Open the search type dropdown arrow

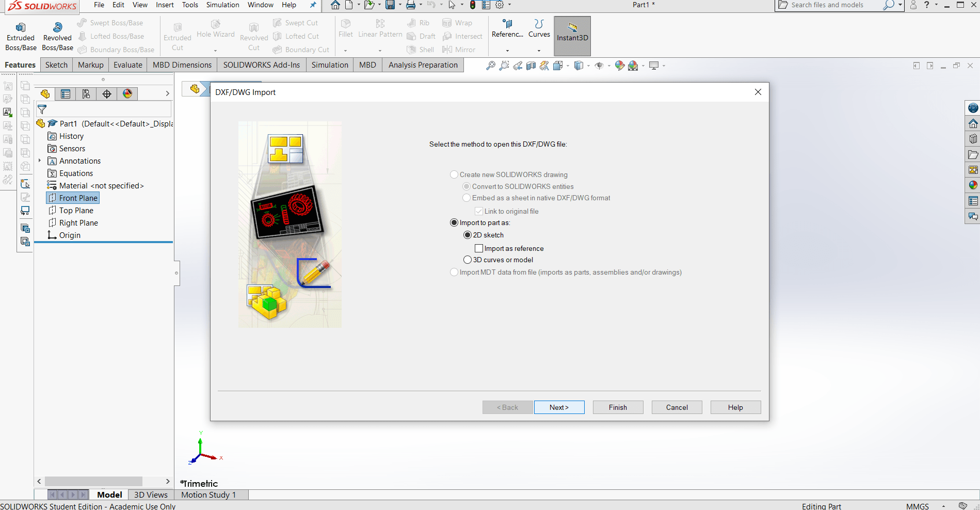tap(900, 5)
